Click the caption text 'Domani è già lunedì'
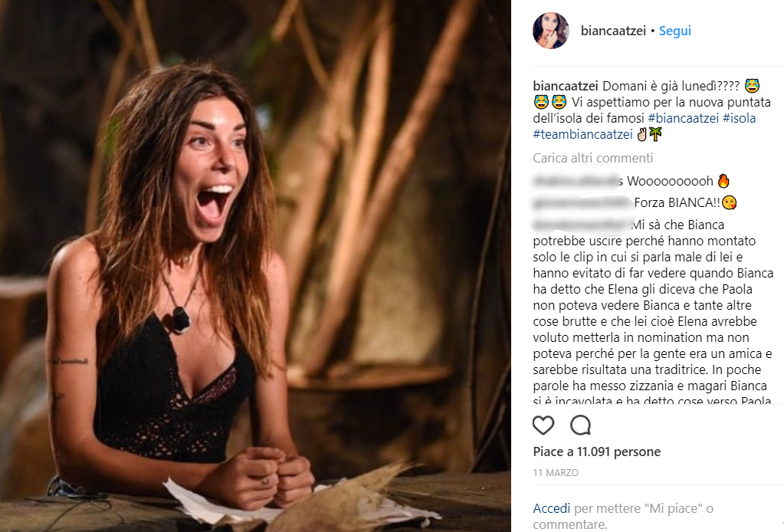Viewport: 784px width, 532px height. pos(671,85)
